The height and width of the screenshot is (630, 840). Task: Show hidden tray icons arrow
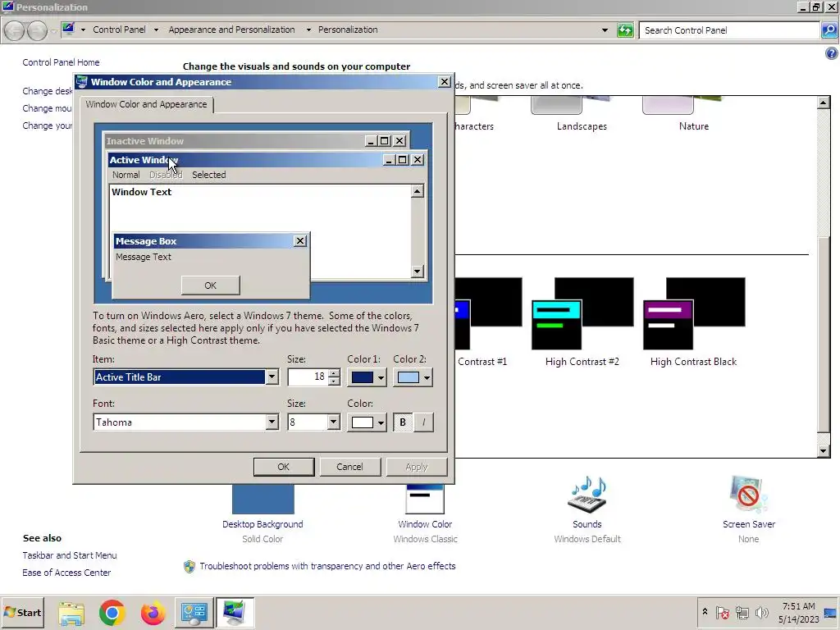click(x=705, y=612)
